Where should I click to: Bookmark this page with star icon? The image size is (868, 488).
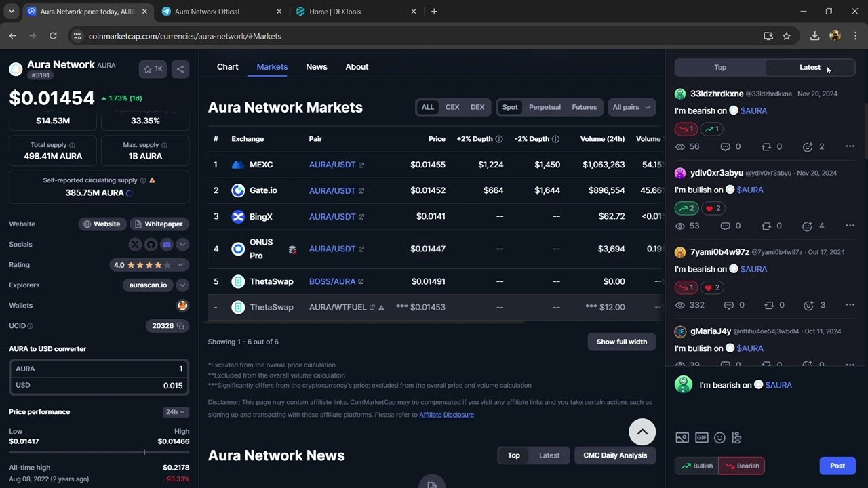point(787,36)
